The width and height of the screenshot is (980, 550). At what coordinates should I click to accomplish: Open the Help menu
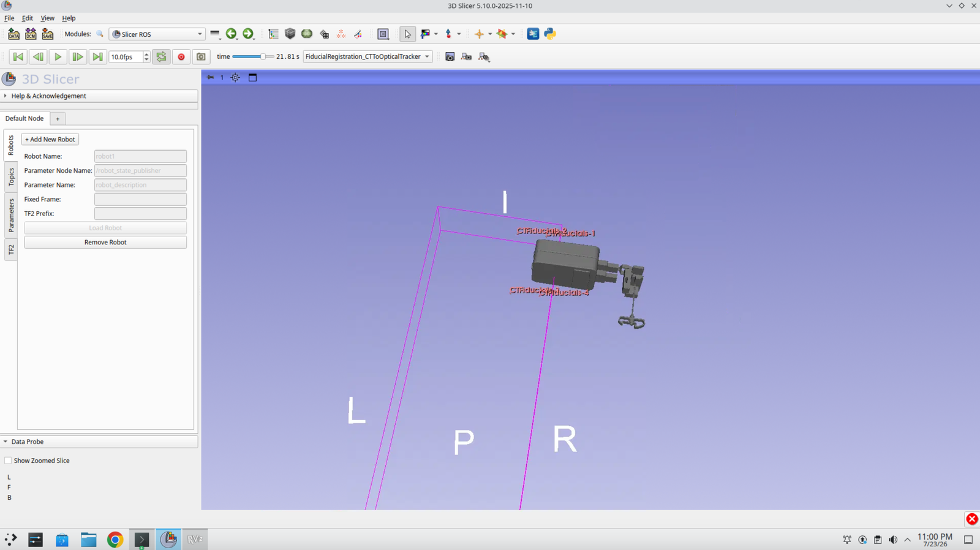tap(69, 18)
